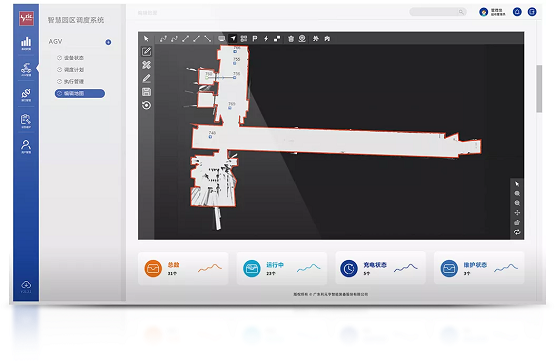
Task: Activate the navigation arrow tool
Action: [233, 39]
